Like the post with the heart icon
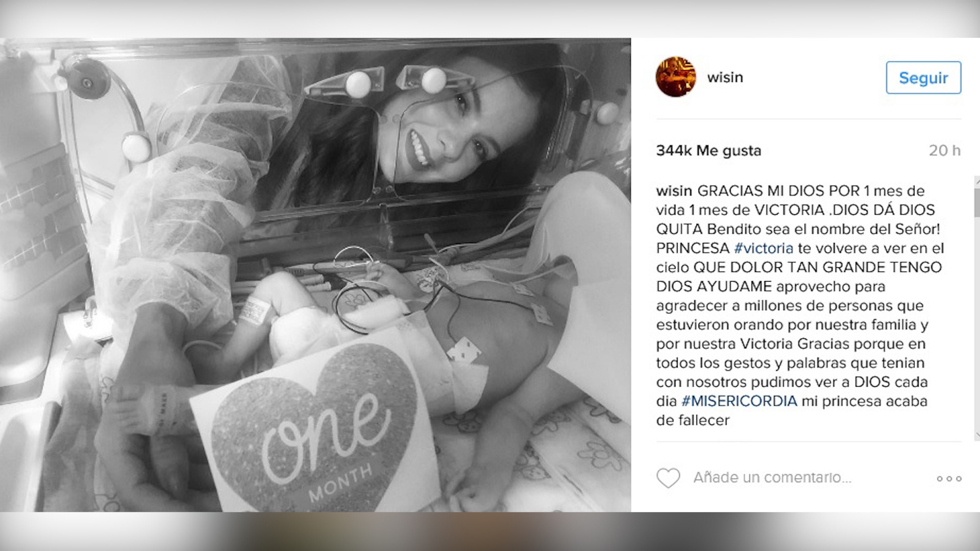Screen dimensions: 980x551 point(668,478)
